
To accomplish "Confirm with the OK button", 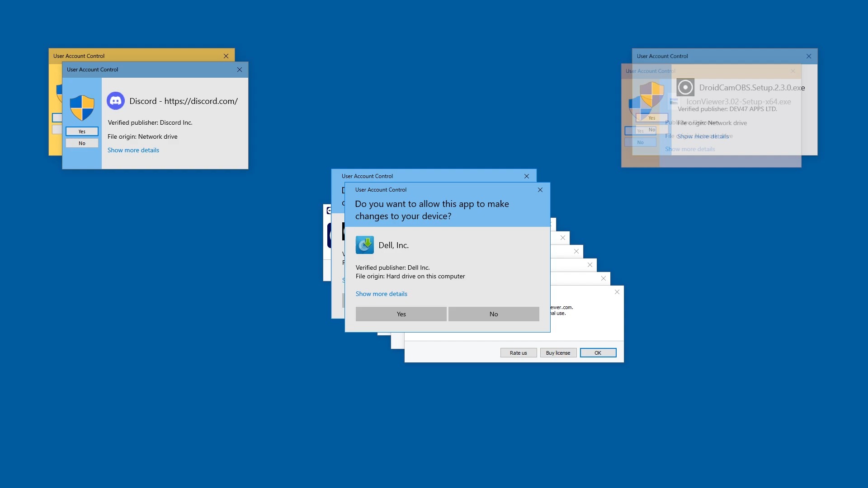I will [598, 353].
